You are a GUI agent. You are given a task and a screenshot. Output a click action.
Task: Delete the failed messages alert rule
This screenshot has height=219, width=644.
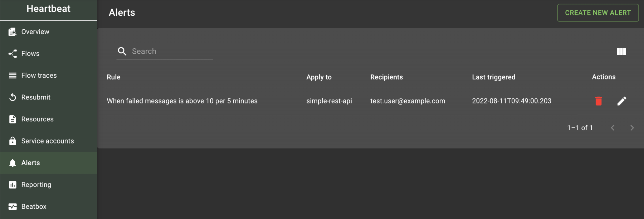599,101
